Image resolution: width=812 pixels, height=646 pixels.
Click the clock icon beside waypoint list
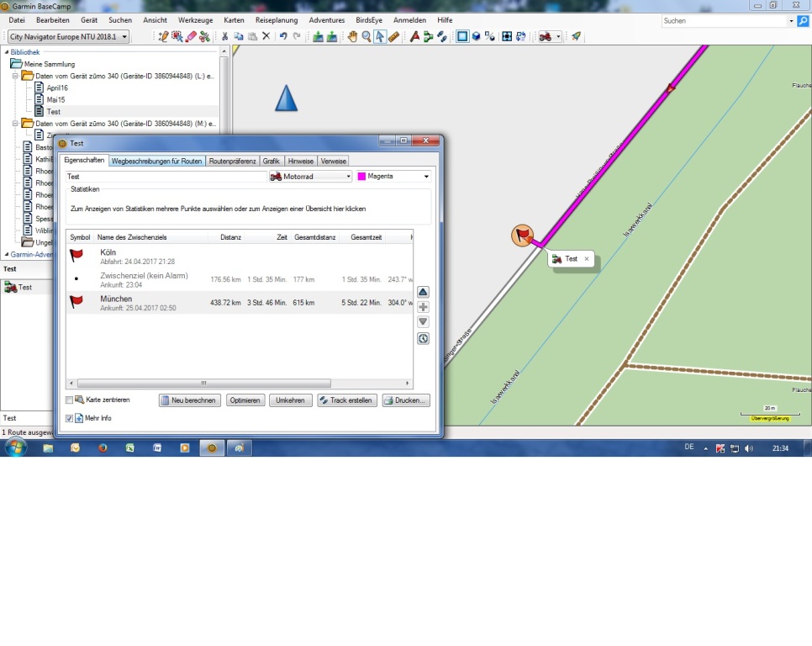pos(423,339)
